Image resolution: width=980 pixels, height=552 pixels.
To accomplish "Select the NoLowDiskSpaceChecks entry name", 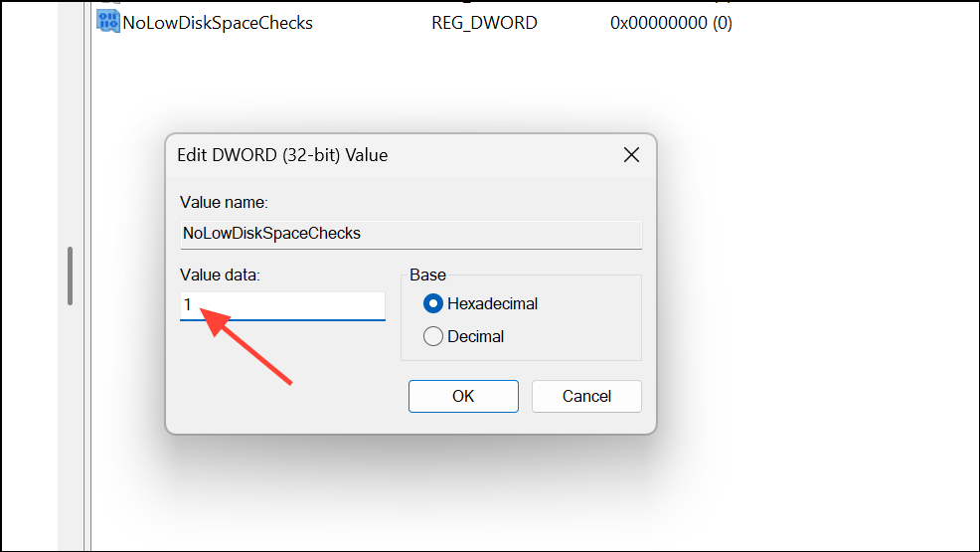I will (218, 22).
